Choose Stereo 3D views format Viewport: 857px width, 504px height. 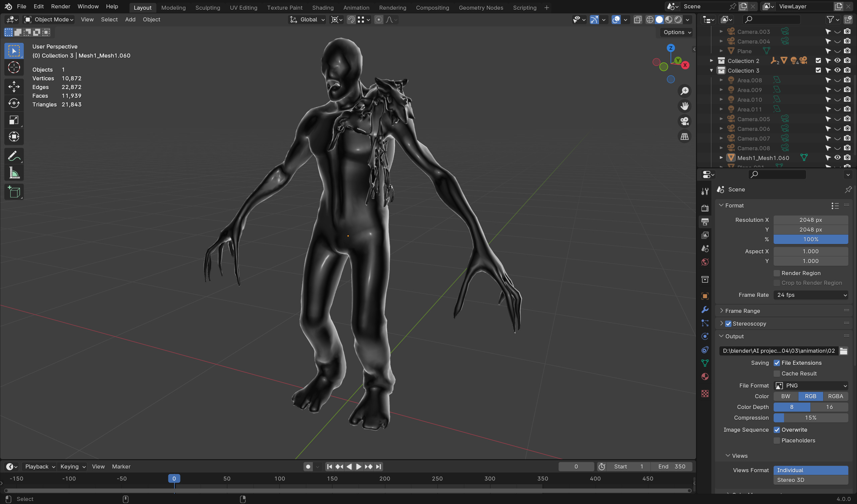click(811, 480)
